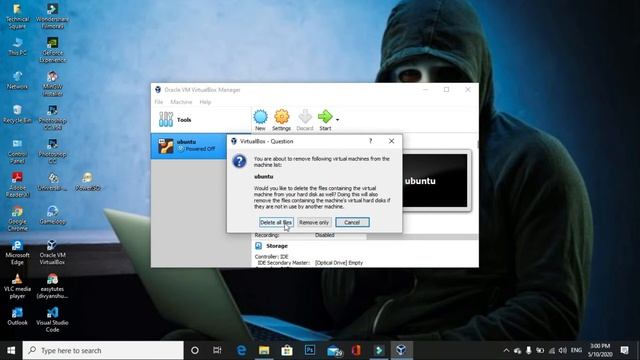Select ubuntu virtual machine entry

coord(189,146)
